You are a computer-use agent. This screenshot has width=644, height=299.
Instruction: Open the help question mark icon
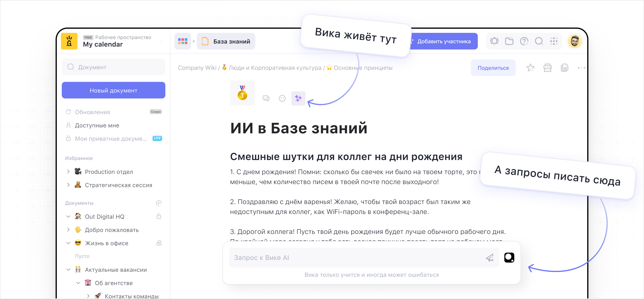point(524,41)
